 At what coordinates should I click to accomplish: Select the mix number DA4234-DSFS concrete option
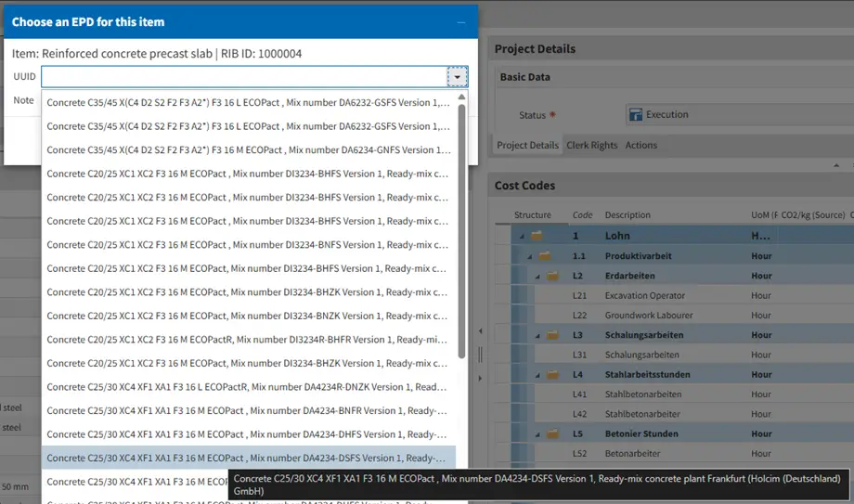click(247, 458)
